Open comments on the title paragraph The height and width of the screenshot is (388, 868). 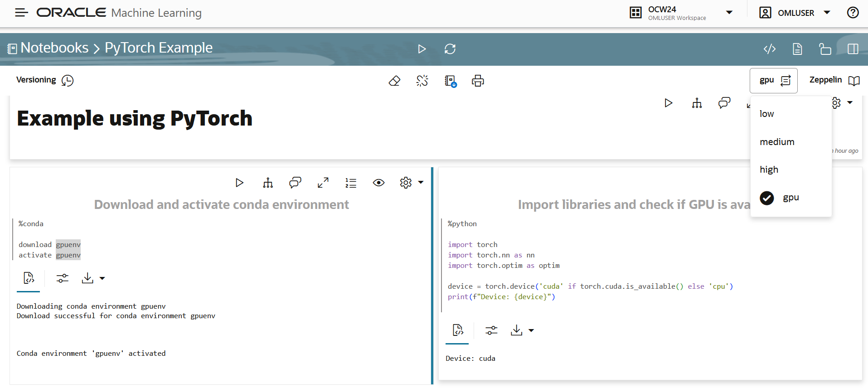click(x=724, y=103)
